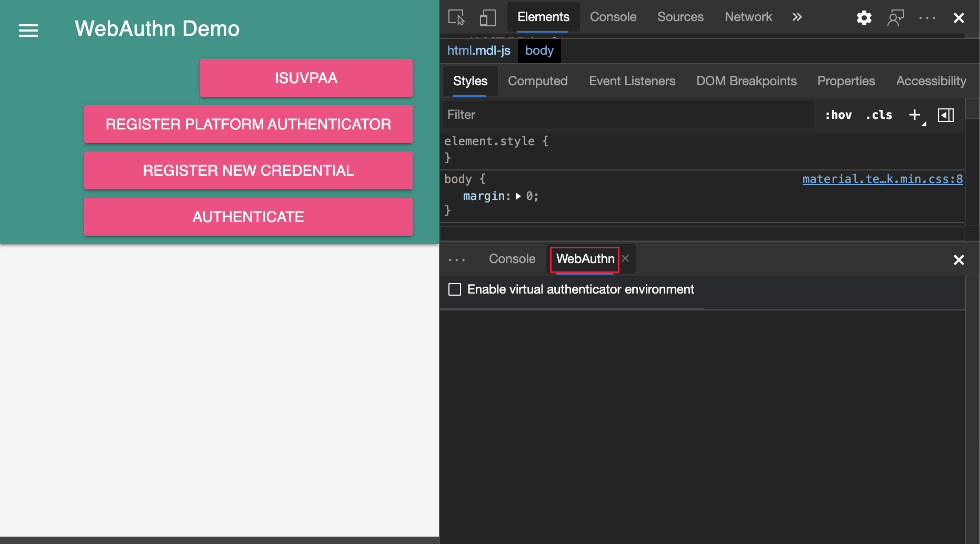The width and height of the screenshot is (980, 544).
Task: Toggle the computed styles sidebar icon
Action: pos(946,115)
